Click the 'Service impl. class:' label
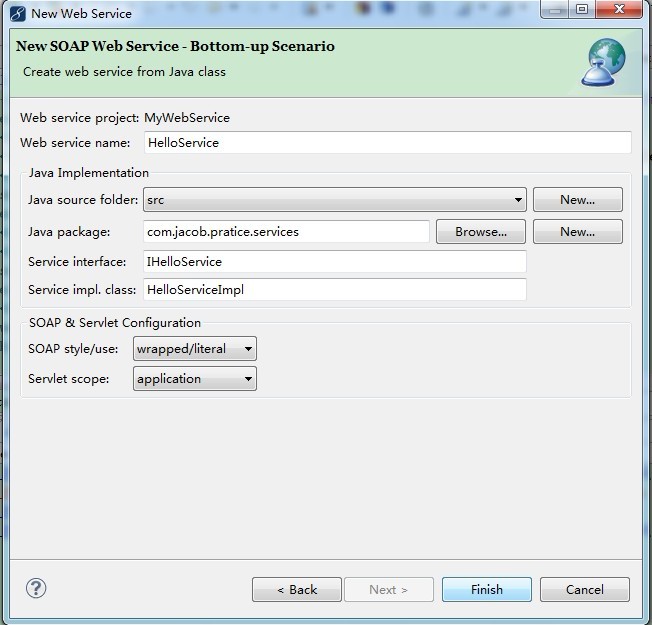 point(82,290)
